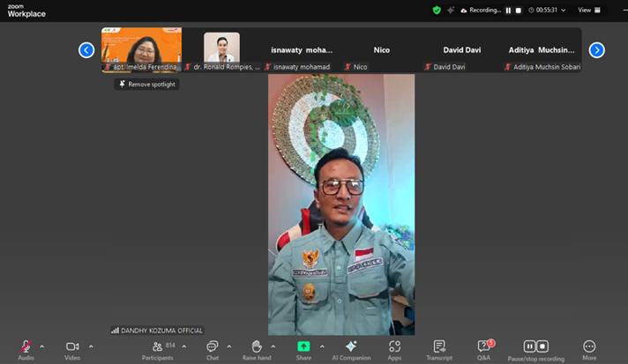Expand the meeting timer dropdown arrow
This screenshot has width=628, height=364.
click(x=563, y=11)
